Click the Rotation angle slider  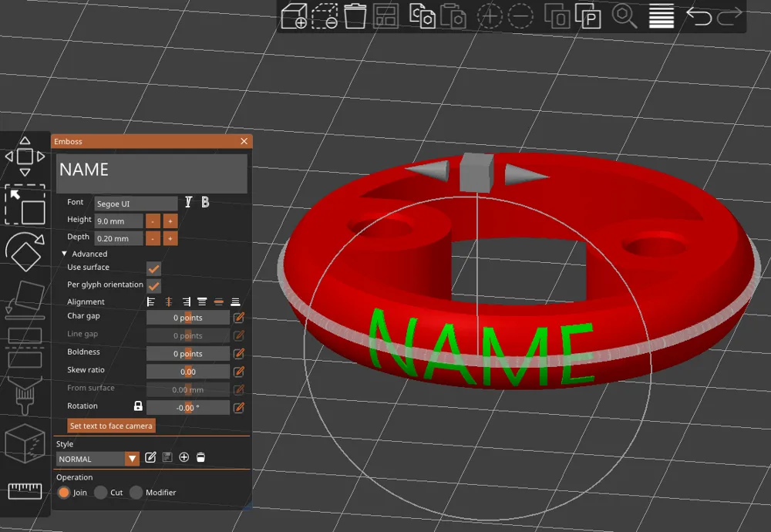(x=188, y=408)
